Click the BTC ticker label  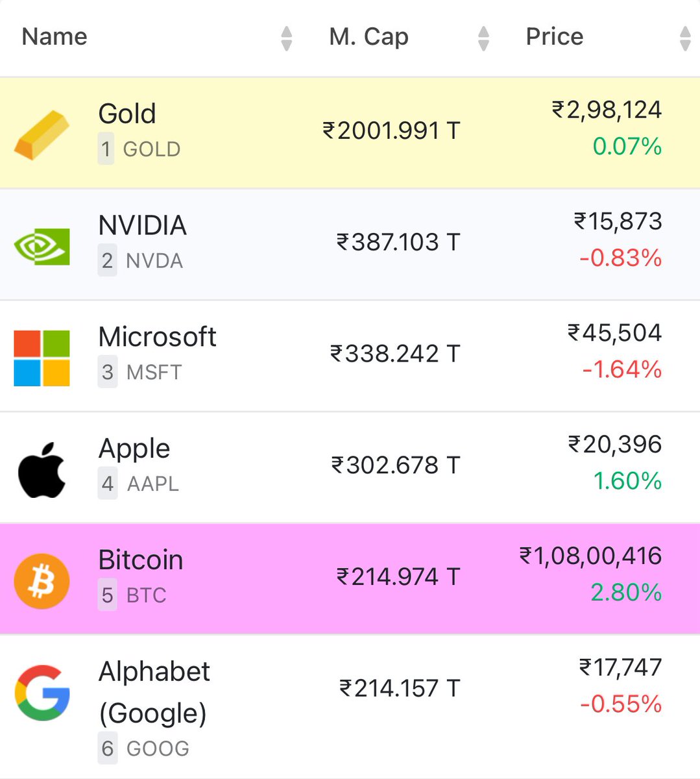(x=146, y=595)
